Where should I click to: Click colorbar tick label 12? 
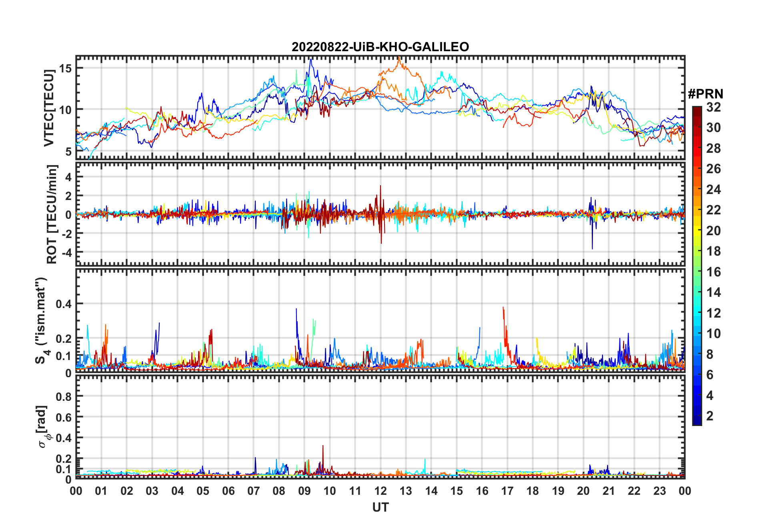tap(713, 313)
